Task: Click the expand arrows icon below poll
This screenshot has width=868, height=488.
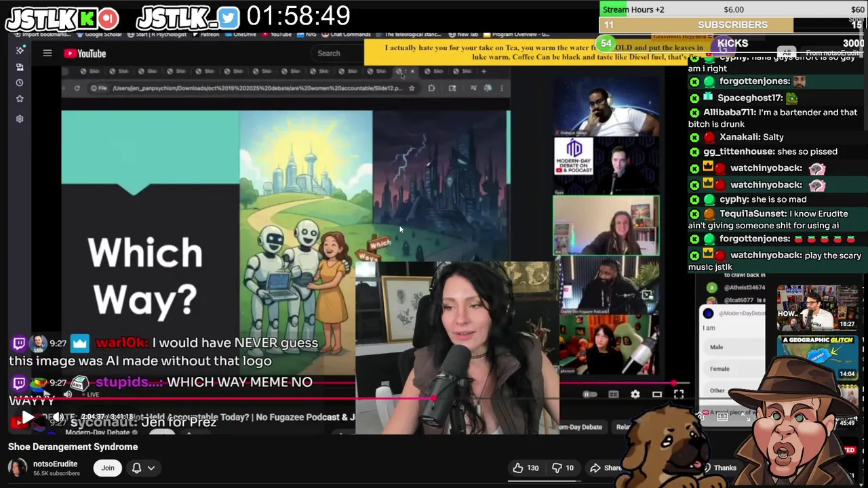Action: click(746, 417)
